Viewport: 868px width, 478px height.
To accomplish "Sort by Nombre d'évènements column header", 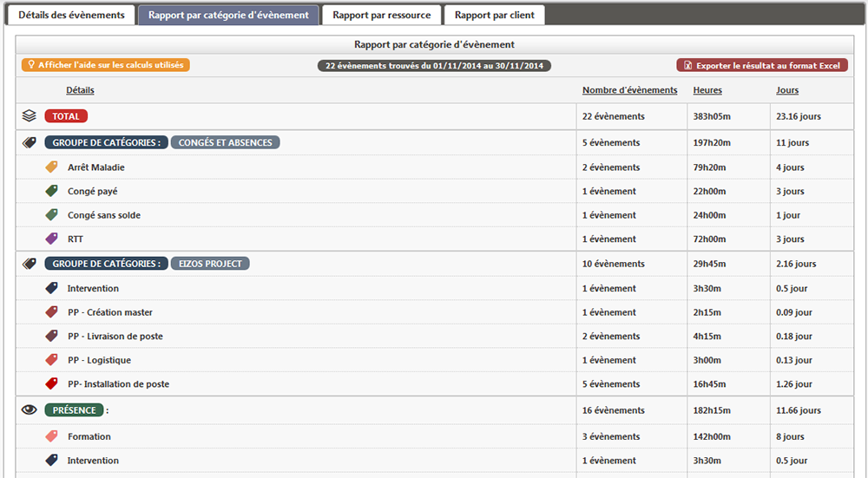I will [629, 90].
